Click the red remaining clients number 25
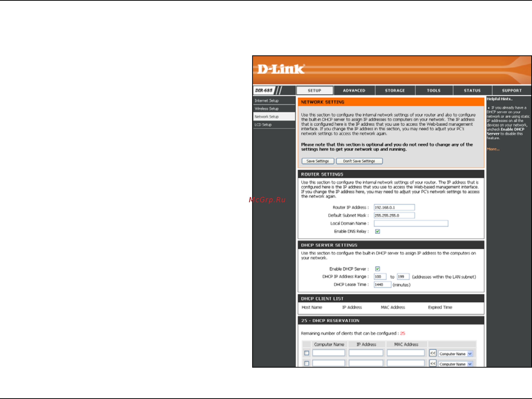The height and width of the screenshot is (399, 532). [403, 333]
